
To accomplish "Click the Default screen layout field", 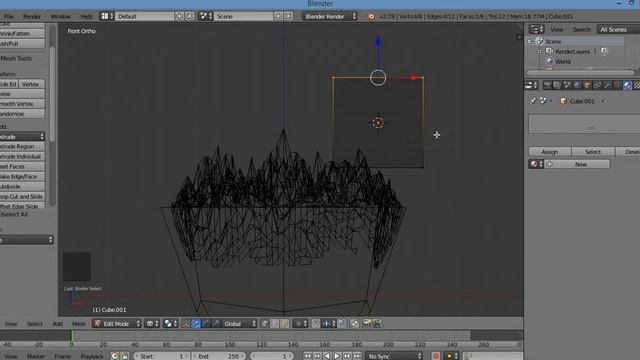I will [x=145, y=16].
